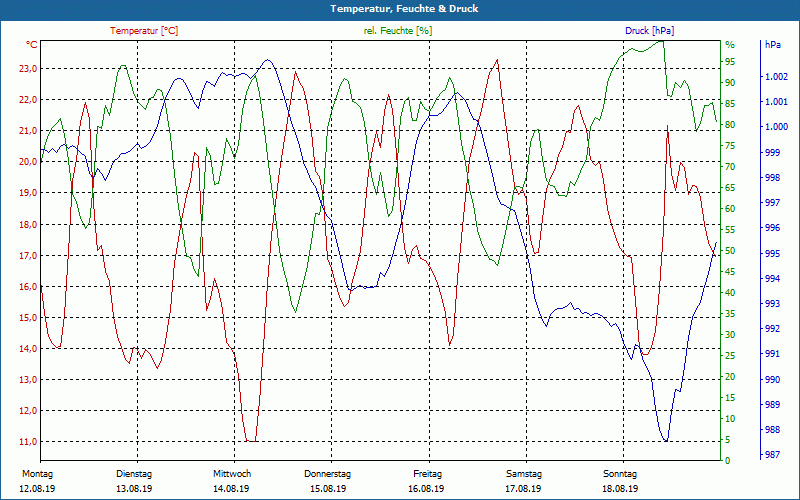Select the red Temperatur [°C] legend label
The image size is (800, 500).
tap(144, 31)
